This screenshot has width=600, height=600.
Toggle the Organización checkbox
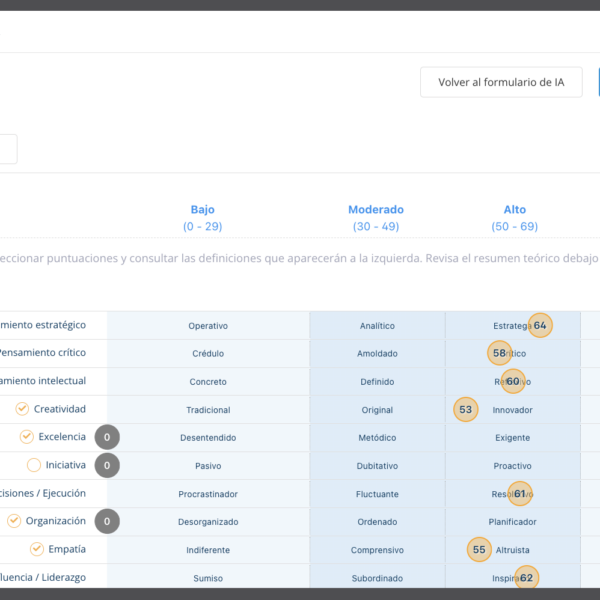pyautogui.click(x=14, y=521)
